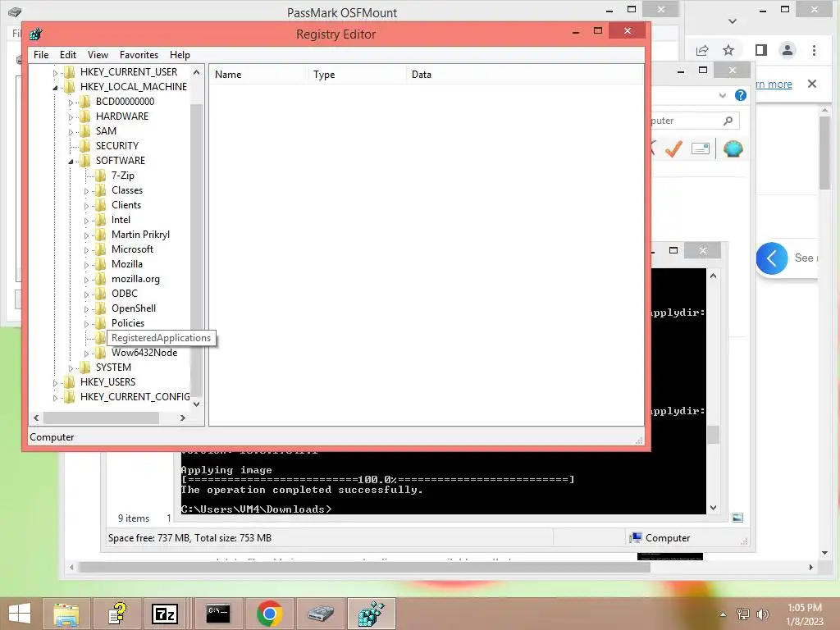The width and height of the screenshot is (840, 630).
Task: Select the Martin Prikryl registry key
Action: [x=140, y=234]
